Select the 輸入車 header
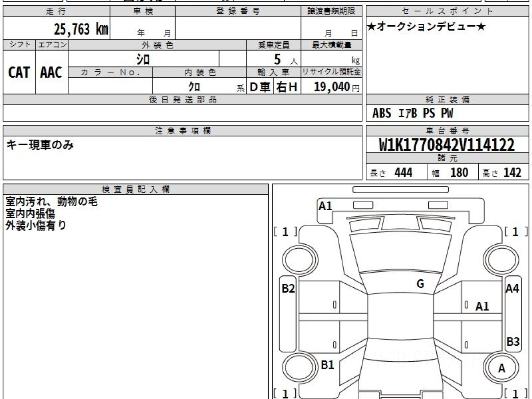The height and width of the screenshot is (399, 532). 274,72
